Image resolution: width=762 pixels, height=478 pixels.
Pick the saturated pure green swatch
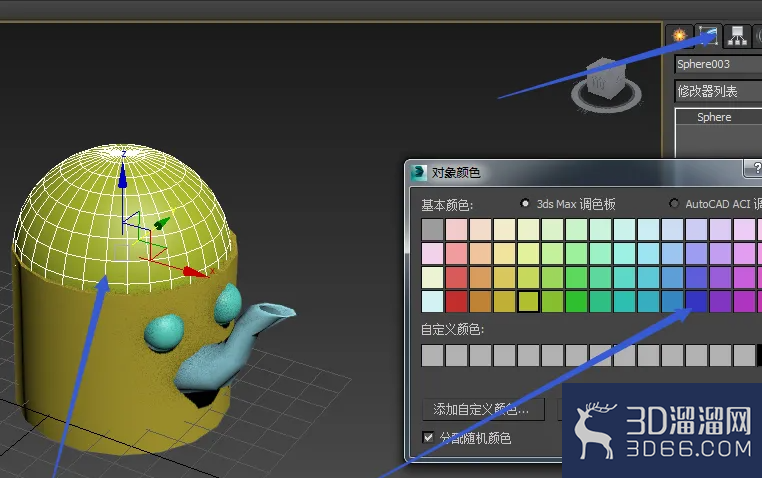[576, 301]
